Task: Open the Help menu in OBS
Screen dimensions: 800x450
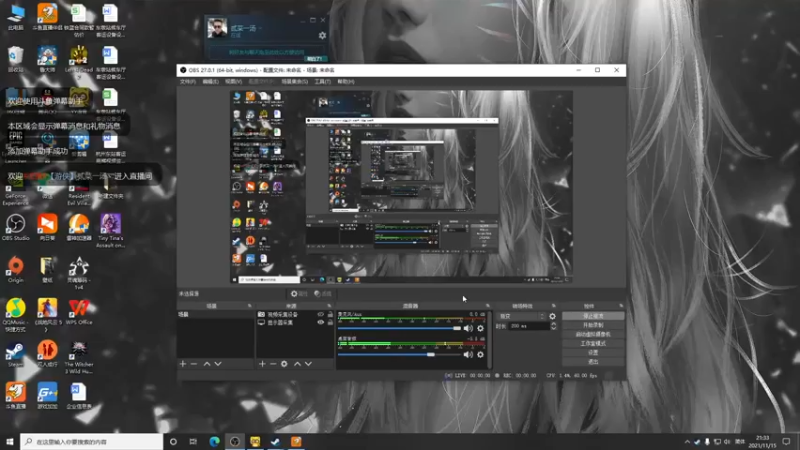Action: click(x=346, y=82)
